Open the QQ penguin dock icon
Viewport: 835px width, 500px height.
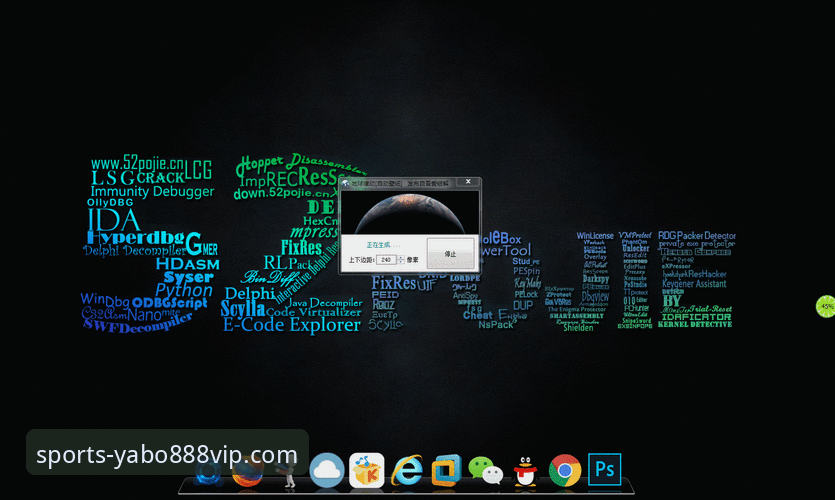pos(525,471)
